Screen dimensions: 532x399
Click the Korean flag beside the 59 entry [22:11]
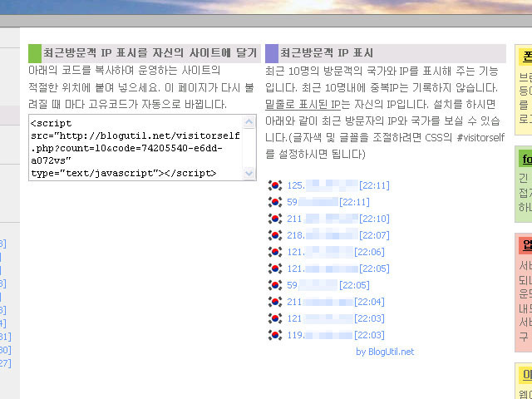275,202
